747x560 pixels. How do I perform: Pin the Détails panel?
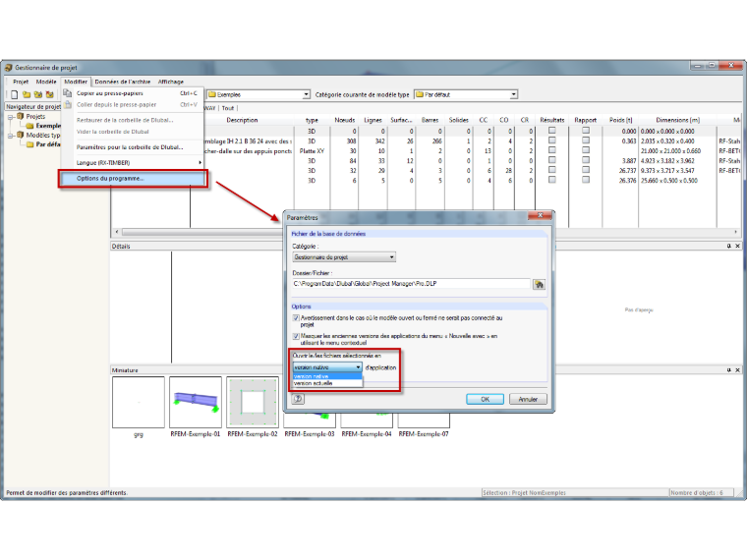pos(729,247)
